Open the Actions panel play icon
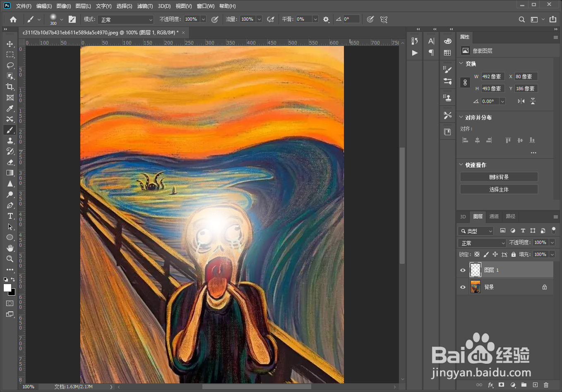This screenshot has width=562, height=392. coord(415,53)
